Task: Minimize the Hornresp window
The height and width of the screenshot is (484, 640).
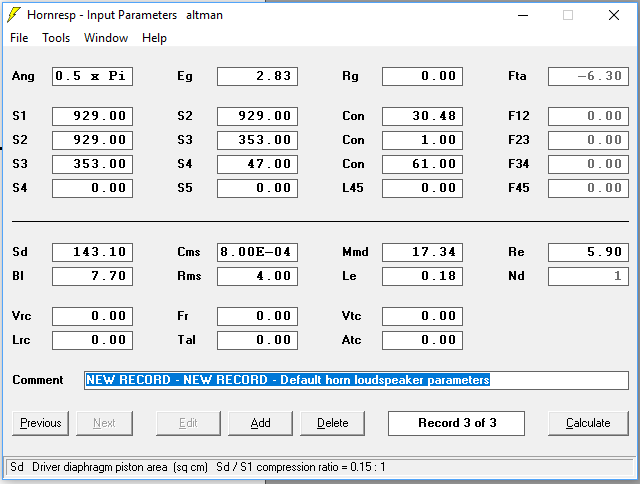Action: [523, 16]
